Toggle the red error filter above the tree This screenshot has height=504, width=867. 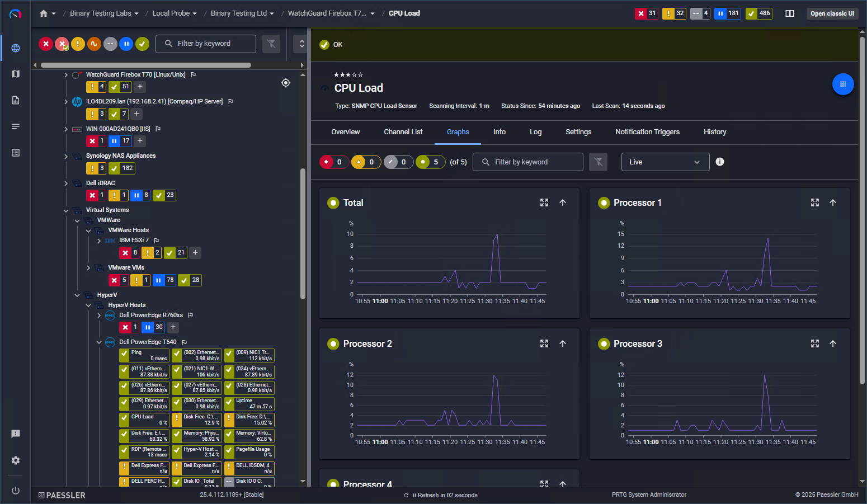[x=46, y=44]
